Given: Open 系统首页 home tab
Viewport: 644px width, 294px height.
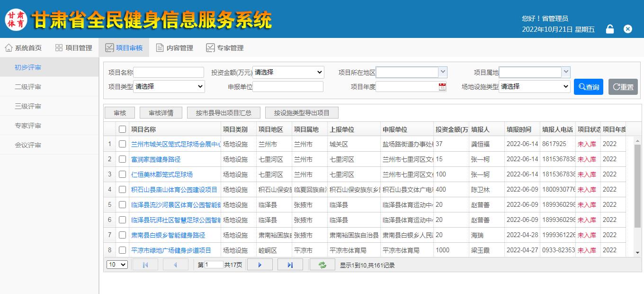Looking at the screenshot, I should coord(23,48).
